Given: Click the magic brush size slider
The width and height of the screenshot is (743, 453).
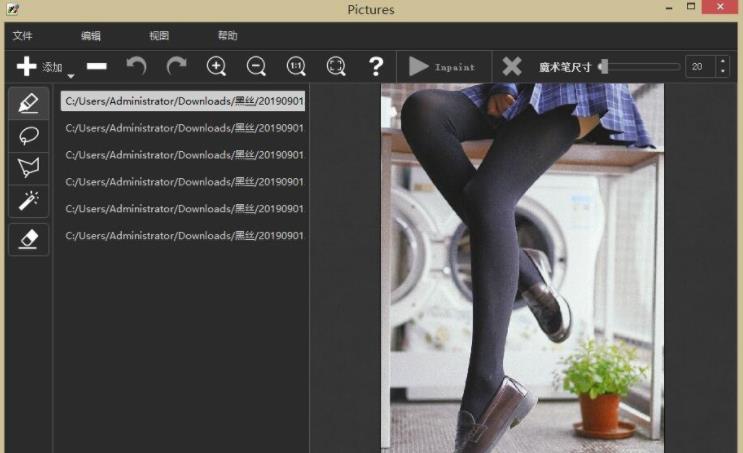Looking at the screenshot, I should point(640,67).
